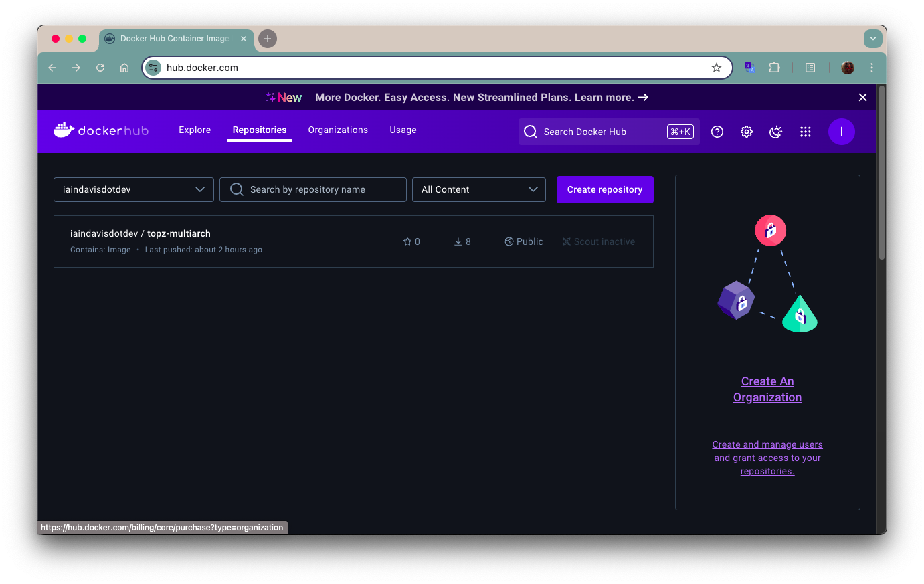Bookmark the page with star icon
The height and width of the screenshot is (584, 924).
717,68
